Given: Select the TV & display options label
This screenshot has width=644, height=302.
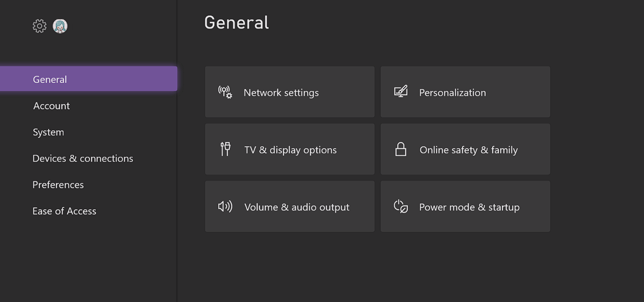Looking at the screenshot, I should click(x=290, y=150).
